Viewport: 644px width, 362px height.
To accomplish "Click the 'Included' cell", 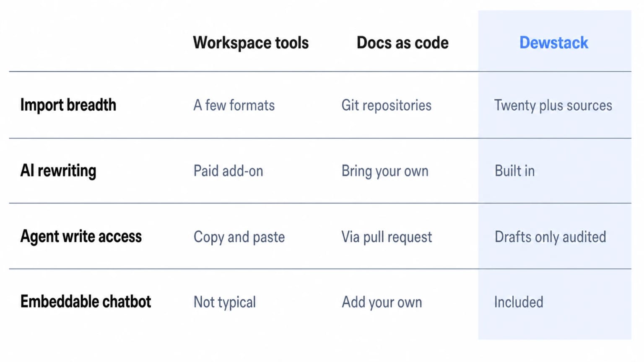I will [x=519, y=302].
